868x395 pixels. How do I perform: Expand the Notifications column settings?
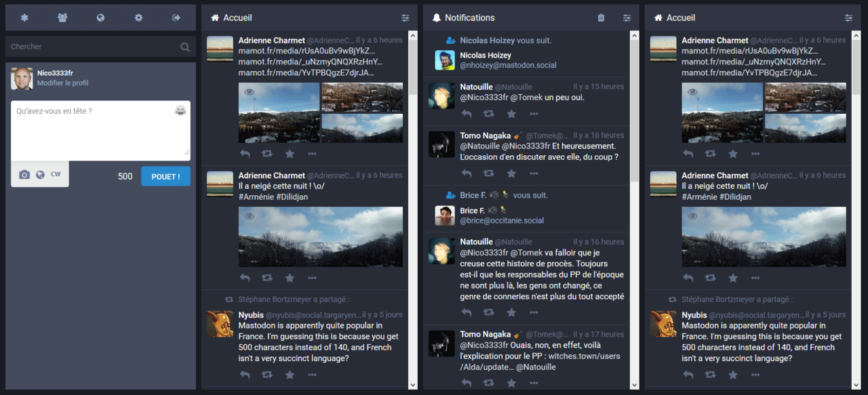click(627, 18)
